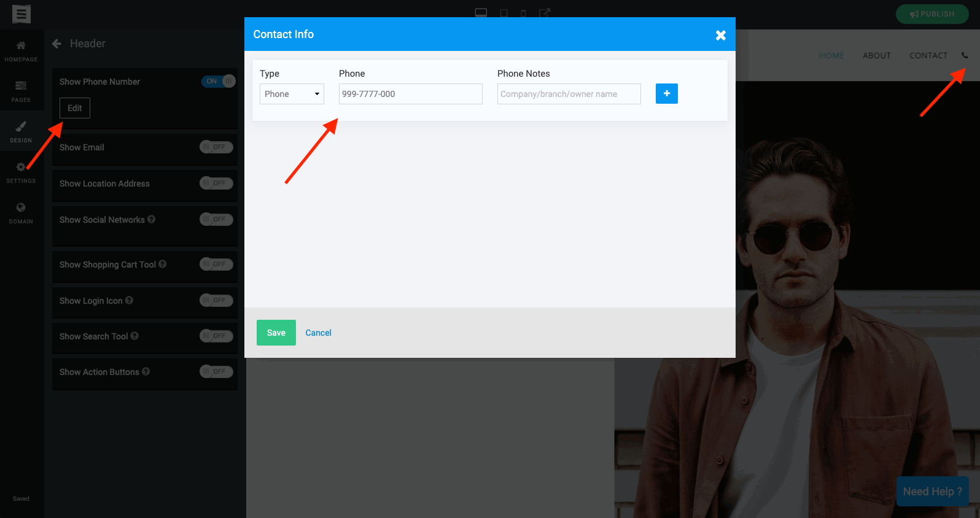This screenshot has width=980, height=518.
Task: Click ABOUT in site navigation
Action: coord(876,55)
